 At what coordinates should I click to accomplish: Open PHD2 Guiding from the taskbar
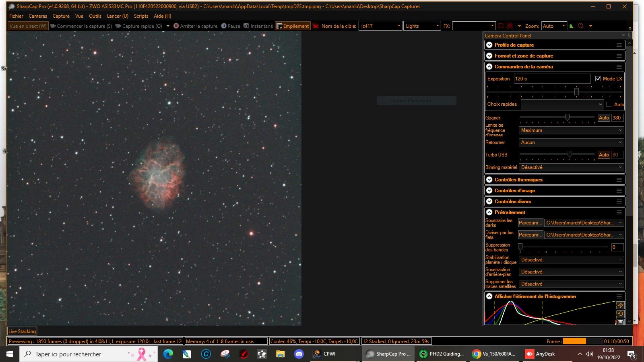coord(442,354)
